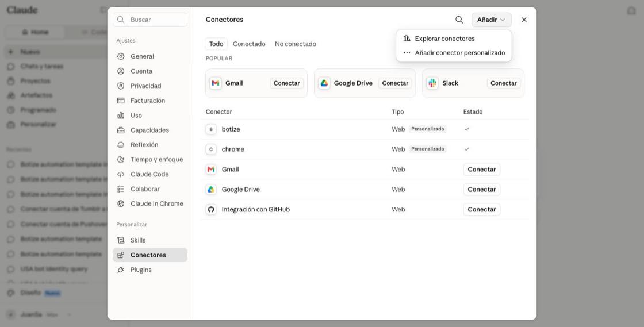This screenshot has width=644, height=327.
Task: Click the search magnifier icon in Conectores header
Action: (x=459, y=20)
